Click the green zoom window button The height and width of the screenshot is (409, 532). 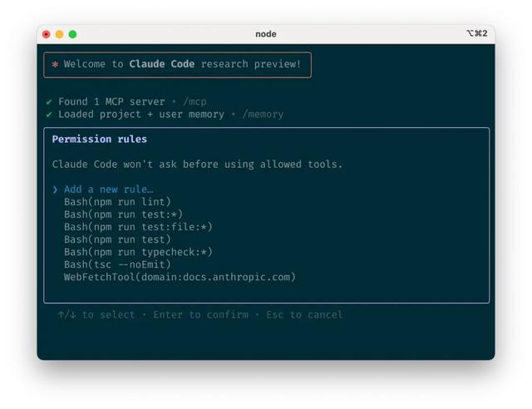(x=72, y=34)
